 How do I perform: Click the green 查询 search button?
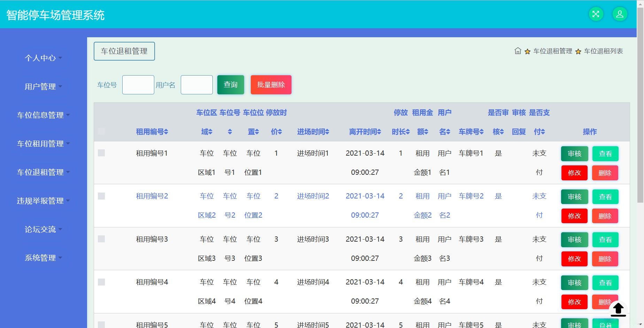point(231,85)
